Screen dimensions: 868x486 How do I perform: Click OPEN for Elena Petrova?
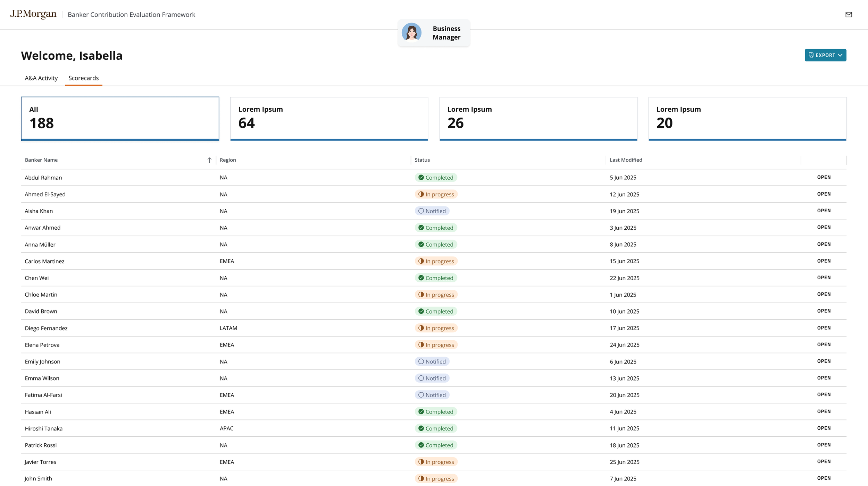(824, 344)
